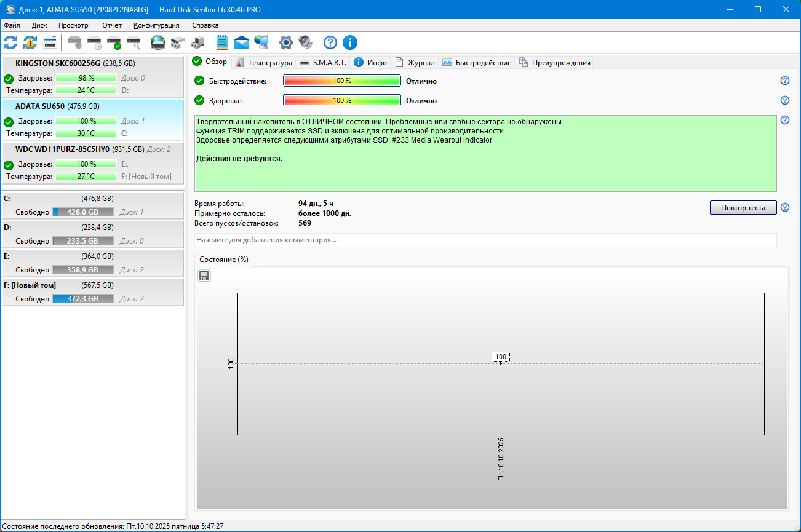Open the Конфигурация menu
The height and width of the screenshot is (532, 801).
(x=156, y=25)
